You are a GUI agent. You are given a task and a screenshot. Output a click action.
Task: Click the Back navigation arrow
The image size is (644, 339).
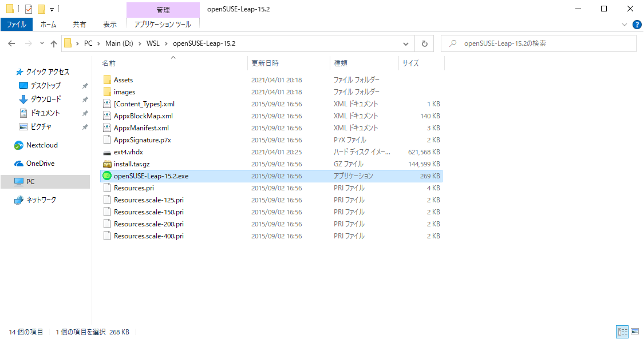tap(12, 43)
